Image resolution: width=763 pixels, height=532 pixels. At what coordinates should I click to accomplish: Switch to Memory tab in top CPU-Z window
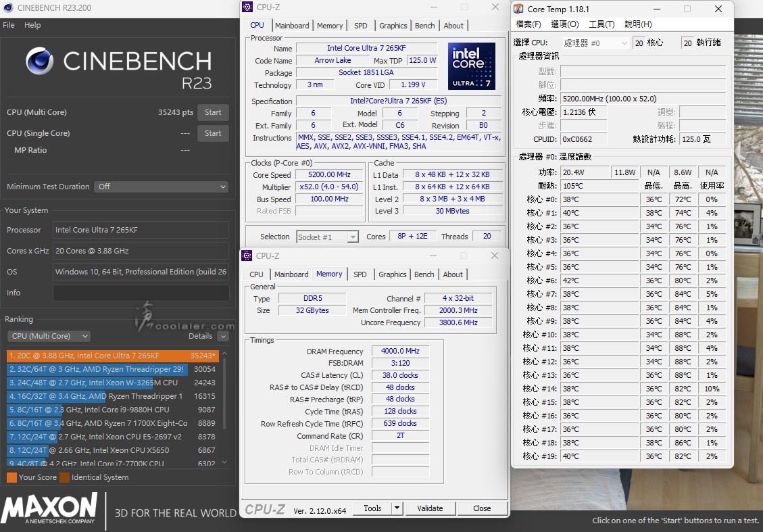[330, 26]
